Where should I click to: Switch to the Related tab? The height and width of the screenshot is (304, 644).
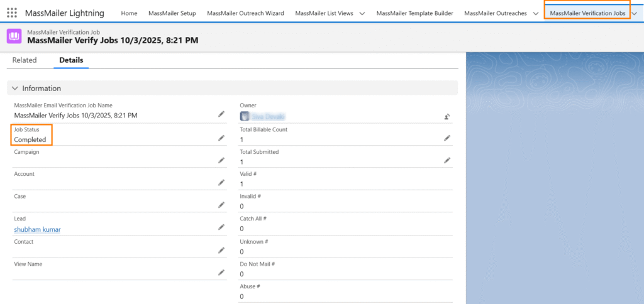[25, 60]
